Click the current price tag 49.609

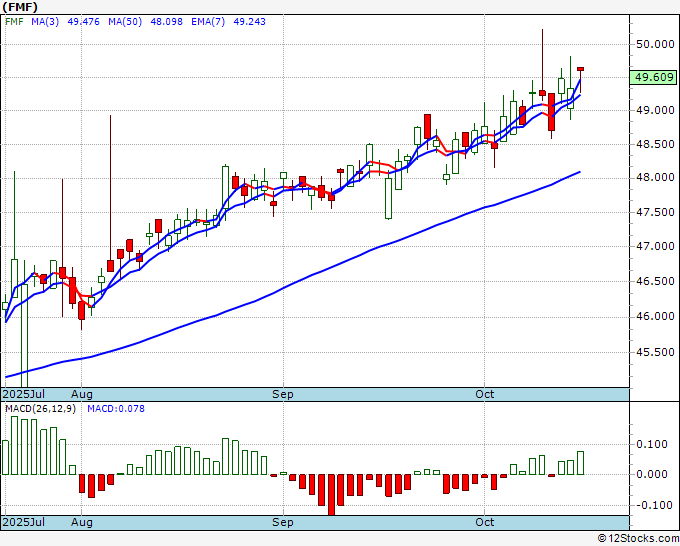point(654,77)
